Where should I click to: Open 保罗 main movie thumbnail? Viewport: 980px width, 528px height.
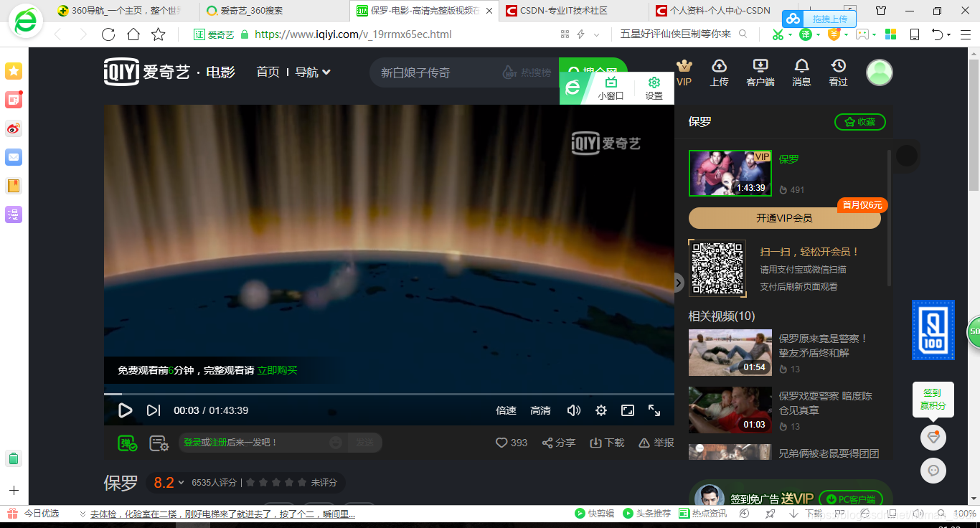coord(730,173)
